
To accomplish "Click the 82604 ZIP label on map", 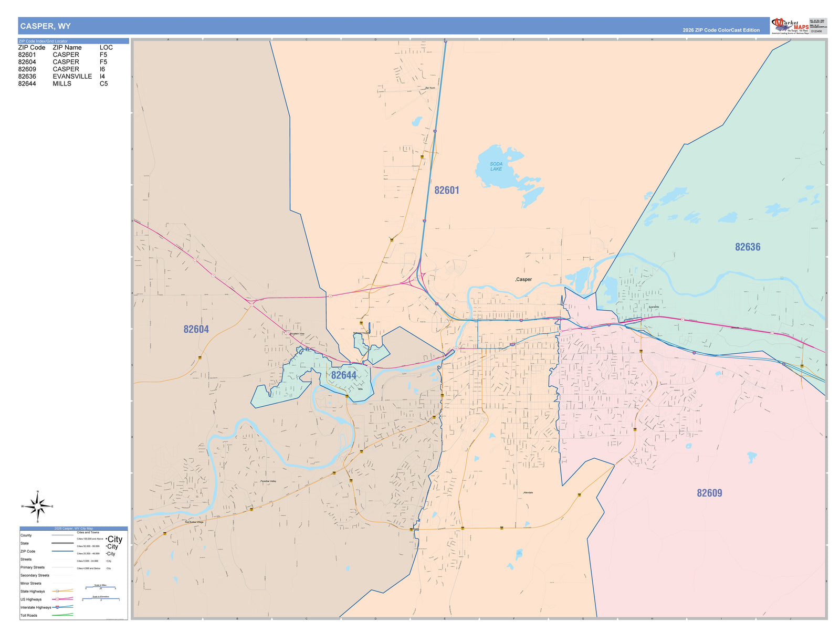I will pyautogui.click(x=196, y=329).
